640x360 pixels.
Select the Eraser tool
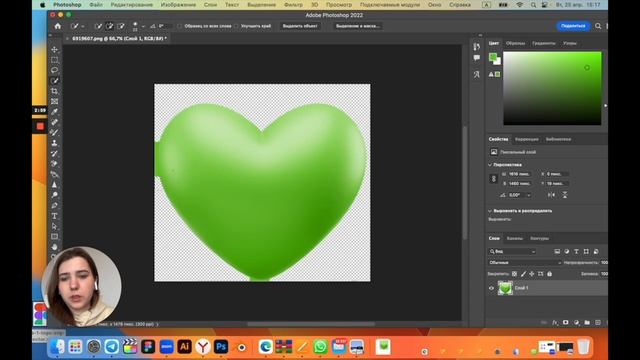pos(54,164)
